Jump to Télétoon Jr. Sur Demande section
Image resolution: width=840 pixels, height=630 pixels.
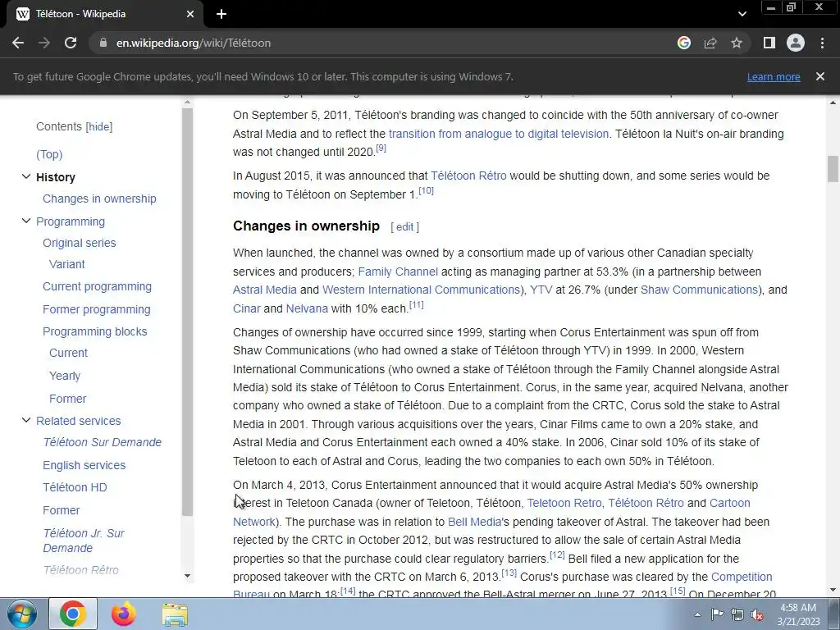(84, 541)
